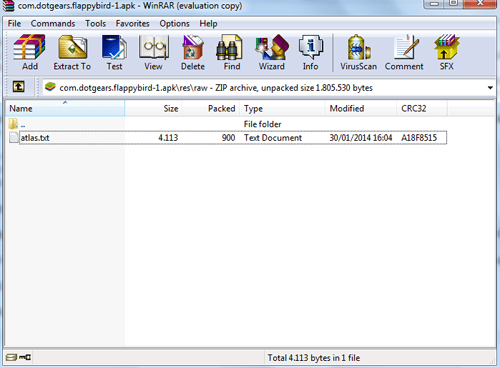Run the Test archive tool
Viewport: 500px width, 368px height.
click(114, 52)
